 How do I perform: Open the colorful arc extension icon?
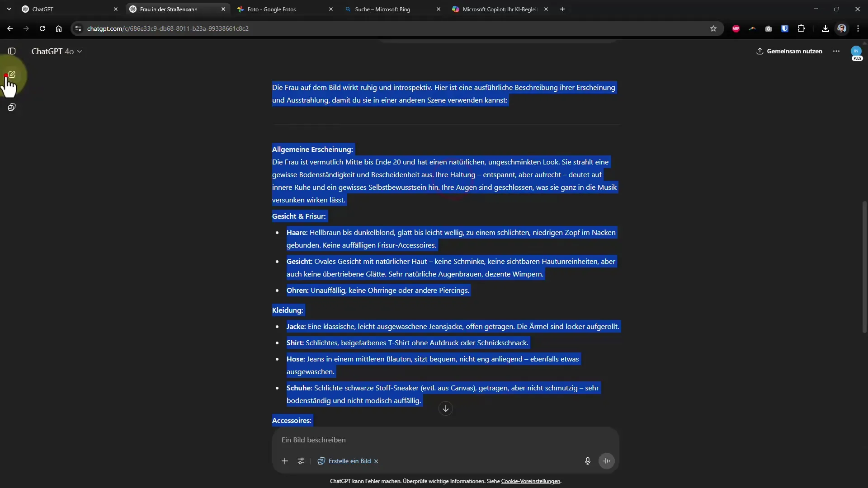click(x=752, y=28)
